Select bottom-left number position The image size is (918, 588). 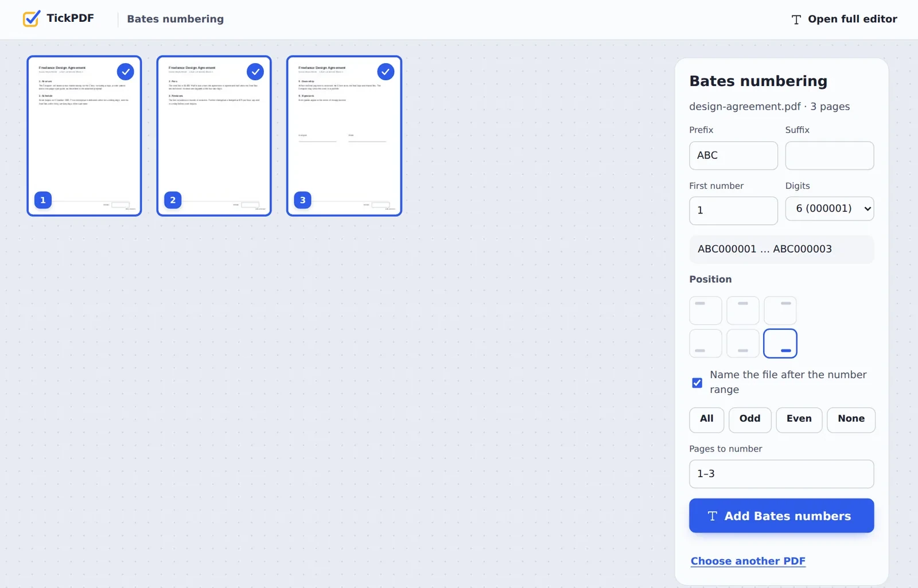[705, 343]
